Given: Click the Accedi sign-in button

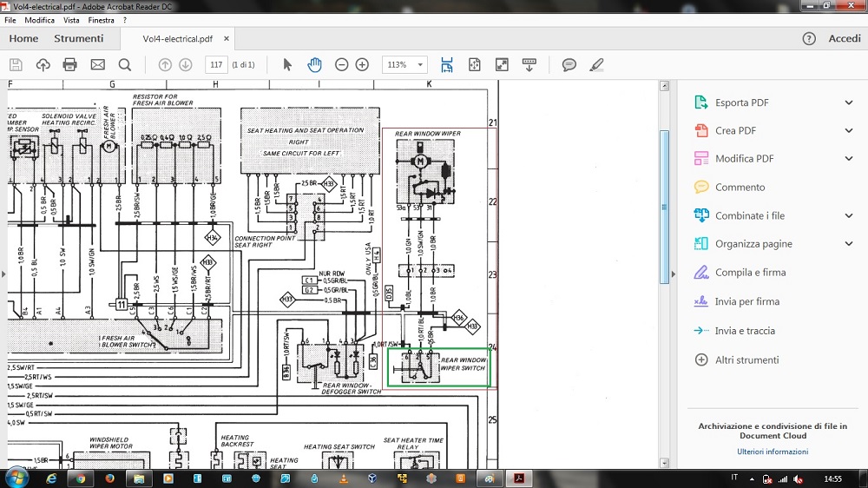Looking at the screenshot, I should click(x=844, y=39).
